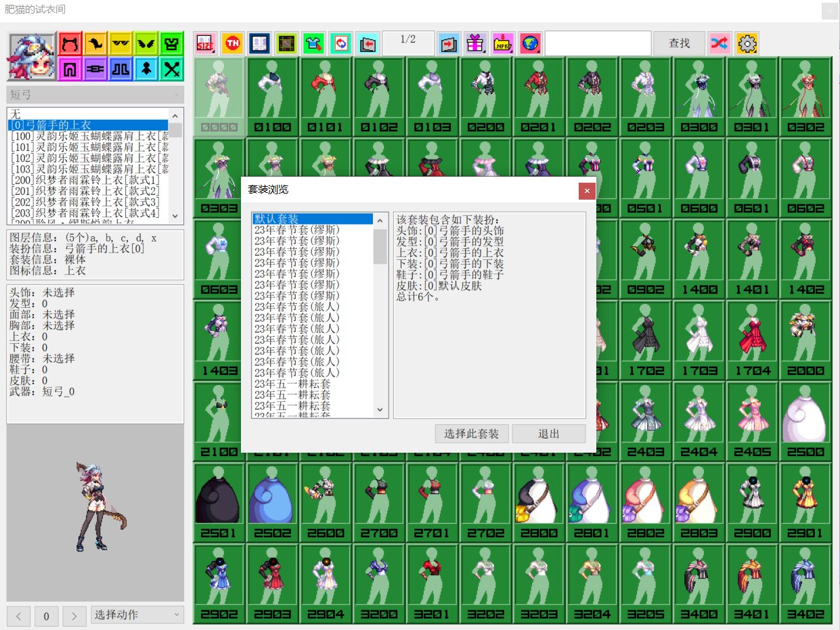Click the framed canvas toolbar icon

point(287,44)
